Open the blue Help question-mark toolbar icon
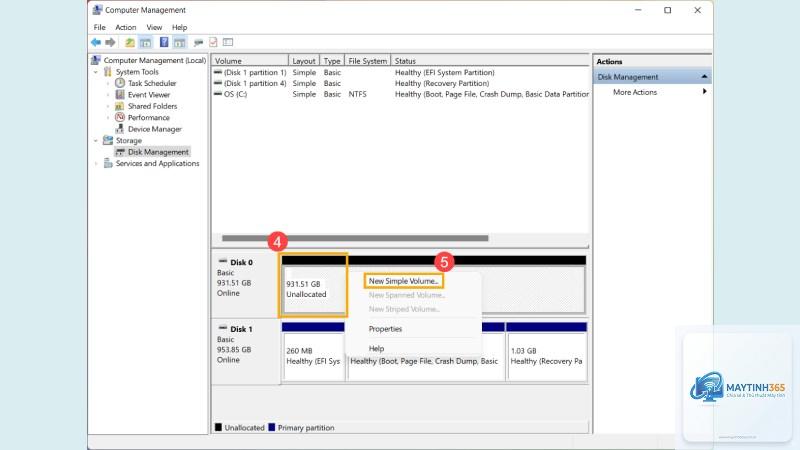Viewport: 800px width, 450px height. 164,42
